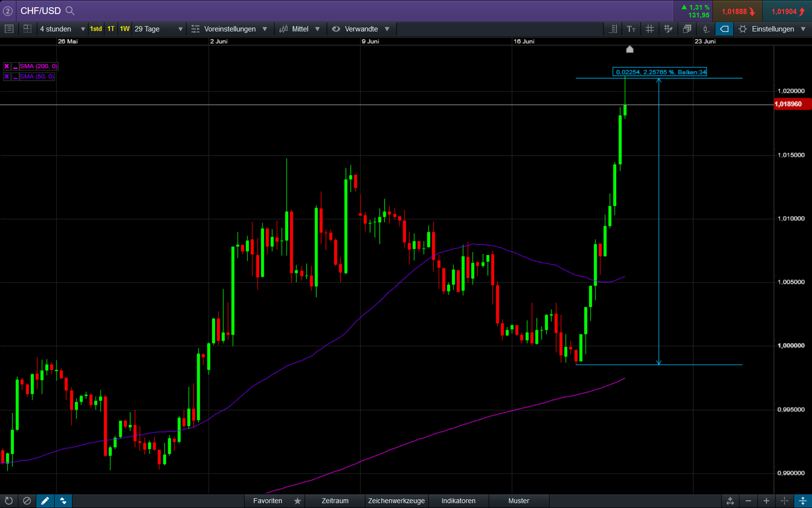Click the 16 Juni date label
Viewport: 812px width, 508px height.
pos(524,41)
